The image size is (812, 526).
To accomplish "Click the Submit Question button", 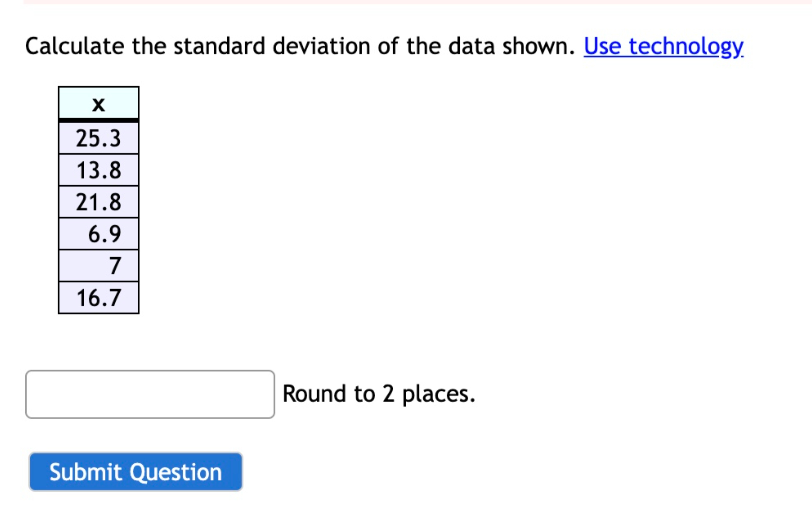I will tap(136, 471).
